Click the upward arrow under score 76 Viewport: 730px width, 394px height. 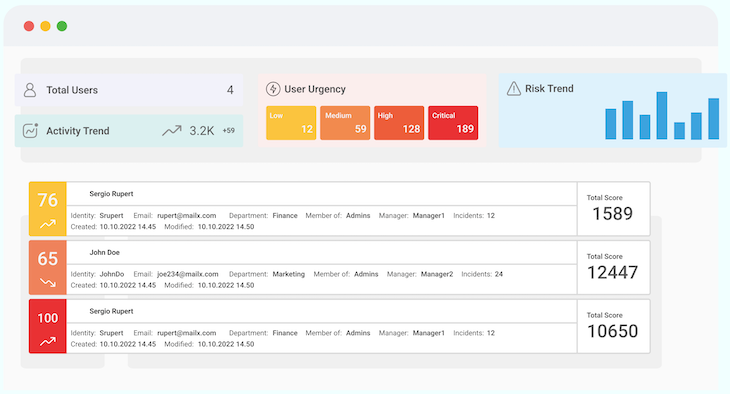tap(47, 224)
